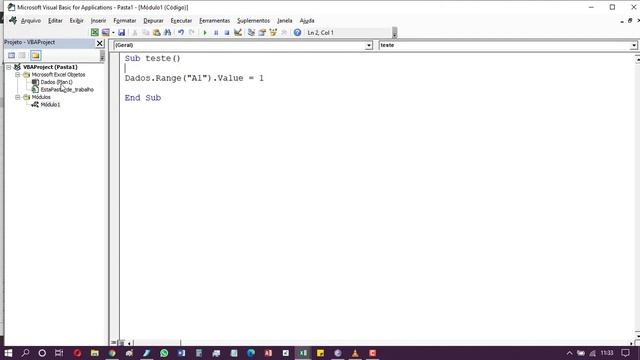
Task: Save the project with the floppy disk icon
Action: (x=121, y=32)
